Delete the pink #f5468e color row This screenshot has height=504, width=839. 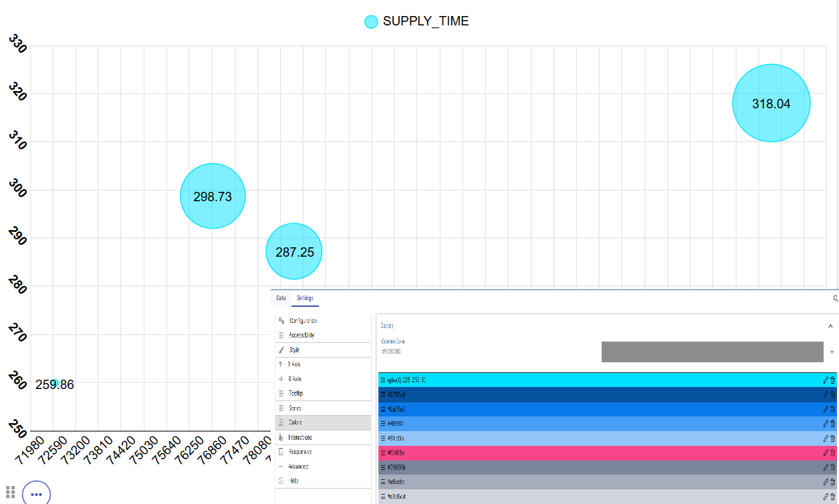833,453
